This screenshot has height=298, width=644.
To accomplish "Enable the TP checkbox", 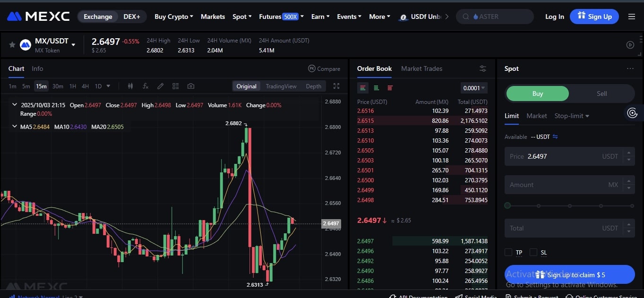I will 508,252.
